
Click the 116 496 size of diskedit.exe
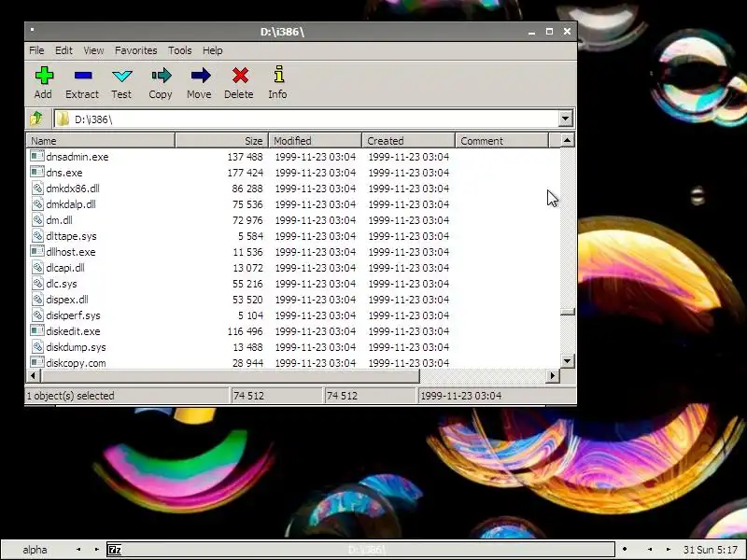pyautogui.click(x=245, y=331)
